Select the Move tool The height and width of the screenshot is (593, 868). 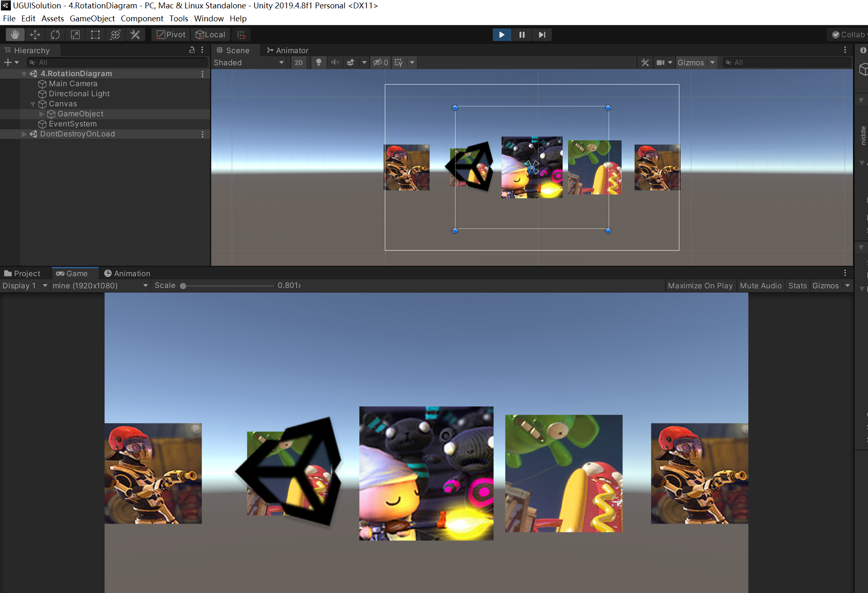[35, 35]
